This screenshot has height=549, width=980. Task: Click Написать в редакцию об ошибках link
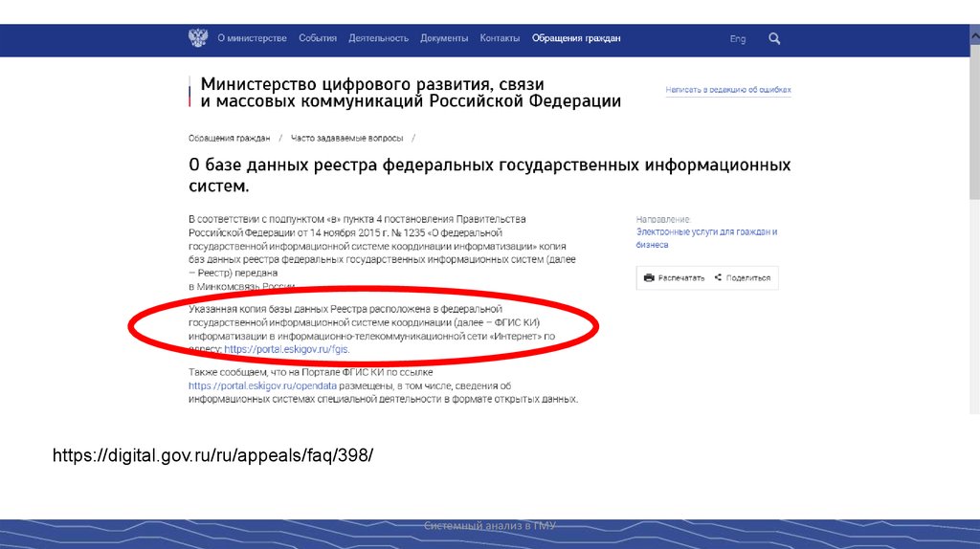click(x=728, y=90)
